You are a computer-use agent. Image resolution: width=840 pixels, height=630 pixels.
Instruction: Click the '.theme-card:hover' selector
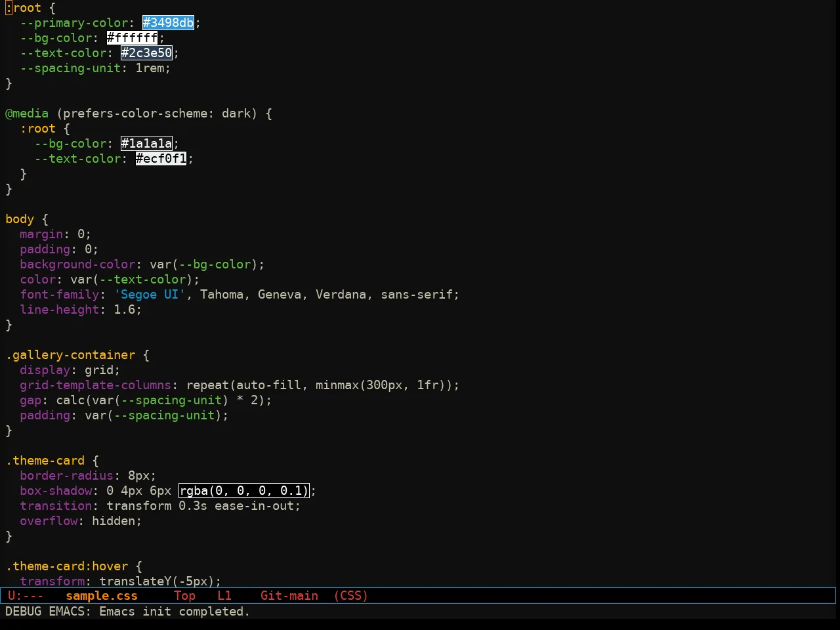pos(67,566)
